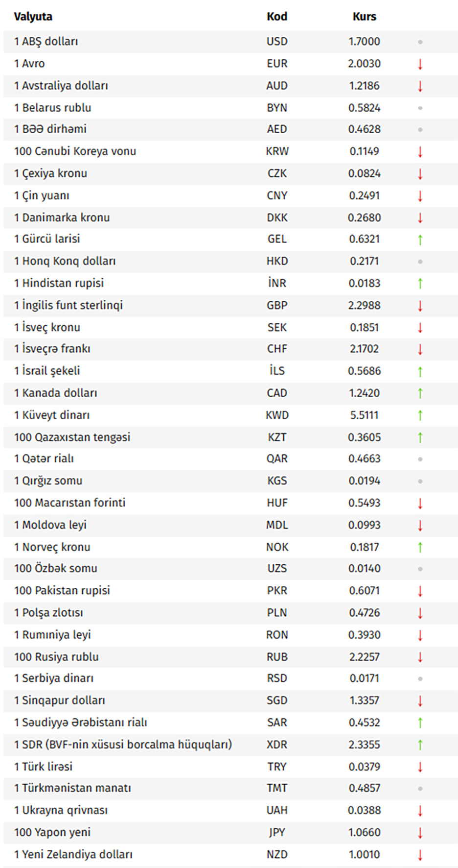Select the 1 ABŞ dolları currency name
458x868 pixels.
(46, 42)
